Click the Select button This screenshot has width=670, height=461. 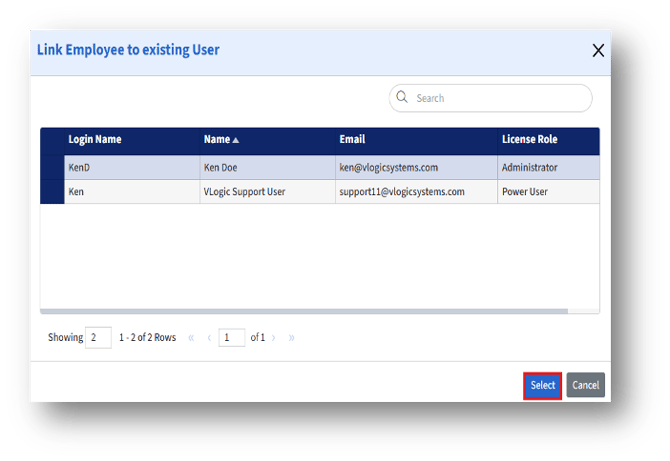[x=542, y=385]
